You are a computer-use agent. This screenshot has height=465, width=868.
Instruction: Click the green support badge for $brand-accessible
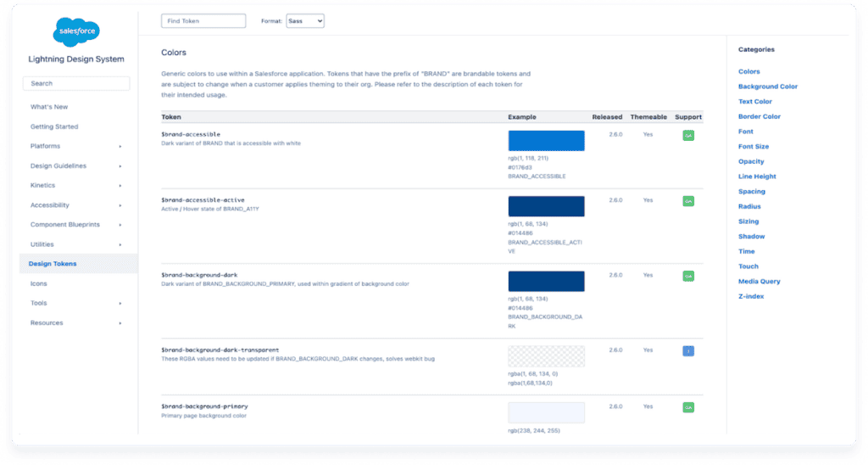point(688,136)
